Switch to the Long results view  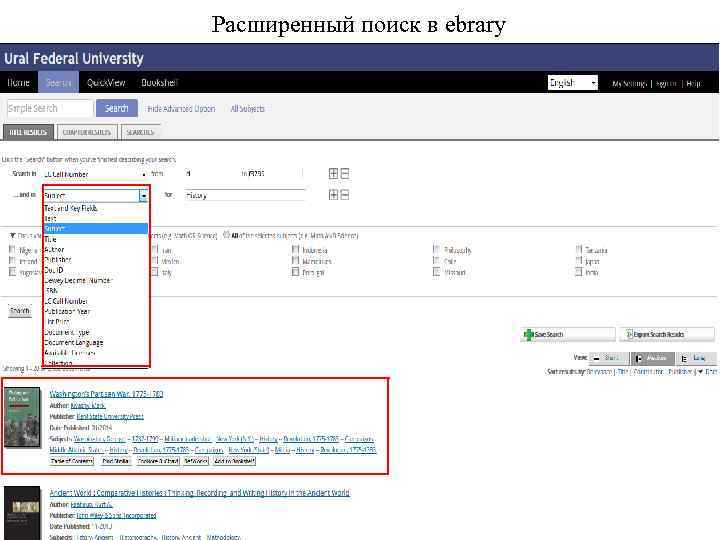(x=695, y=358)
